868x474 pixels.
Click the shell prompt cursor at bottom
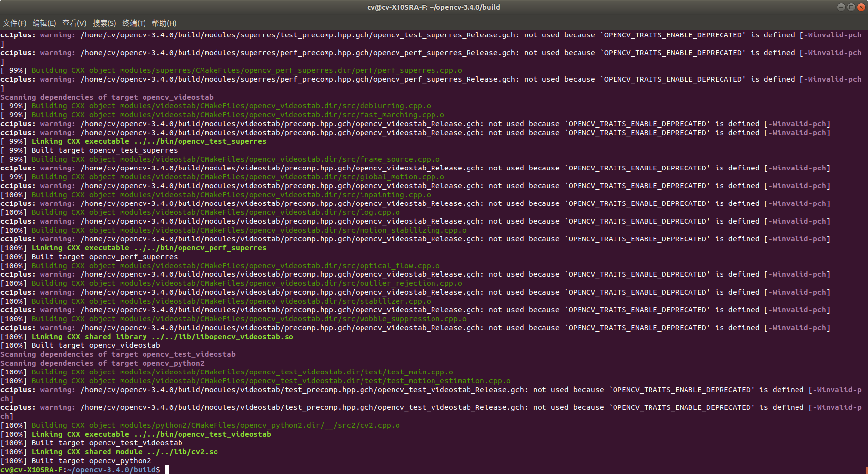coord(167,470)
